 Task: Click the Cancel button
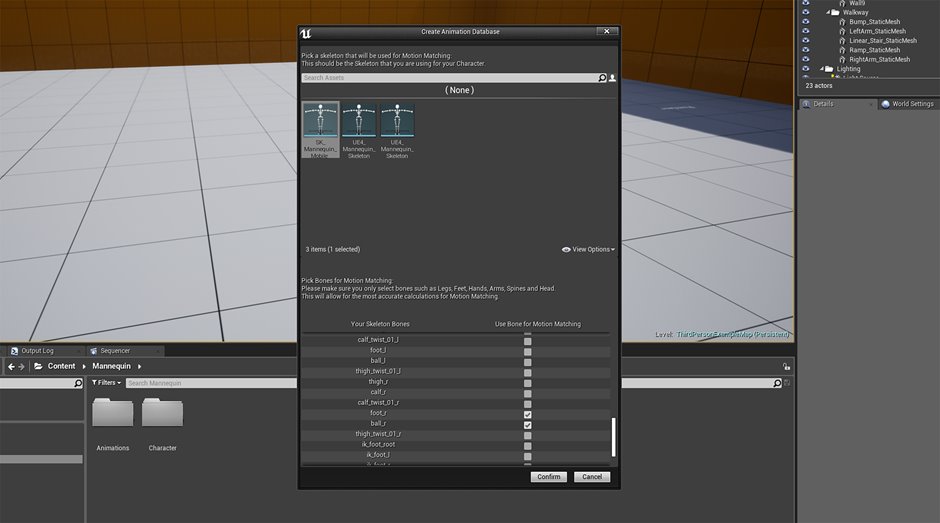coord(592,477)
